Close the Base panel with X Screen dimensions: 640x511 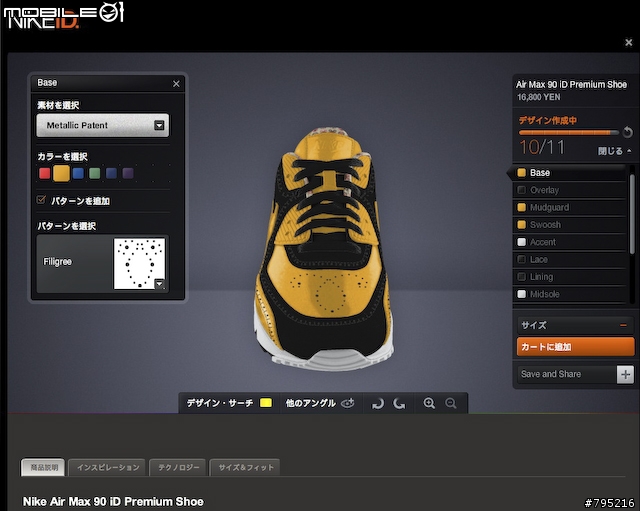click(176, 84)
